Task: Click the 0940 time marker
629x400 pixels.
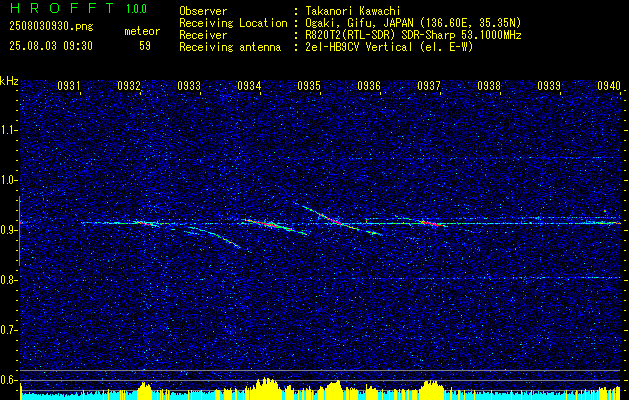Action: (x=609, y=85)
